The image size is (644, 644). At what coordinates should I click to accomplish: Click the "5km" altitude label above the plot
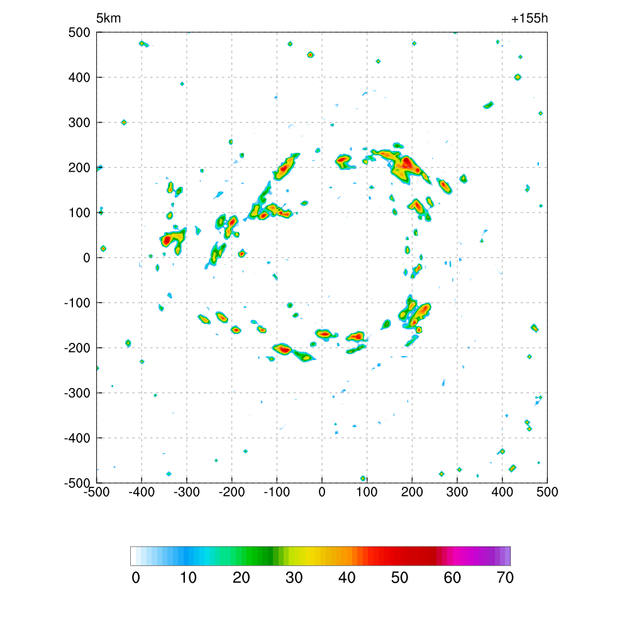(108, 18)
